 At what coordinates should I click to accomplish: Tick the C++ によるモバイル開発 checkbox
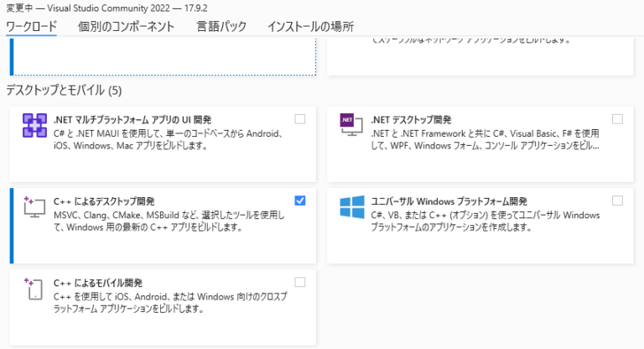pyautogui.click(x=300, y=283)
